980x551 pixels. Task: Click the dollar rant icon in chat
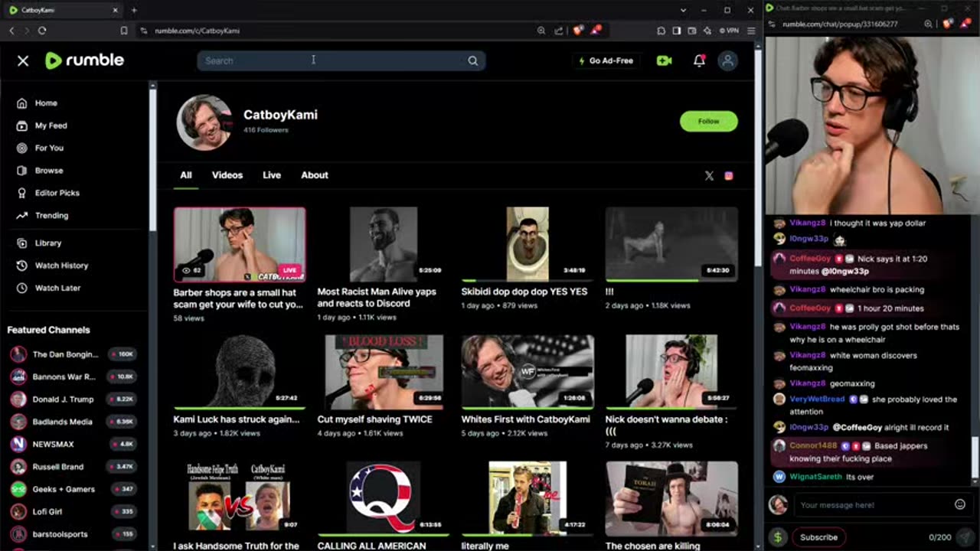(778, 537)
